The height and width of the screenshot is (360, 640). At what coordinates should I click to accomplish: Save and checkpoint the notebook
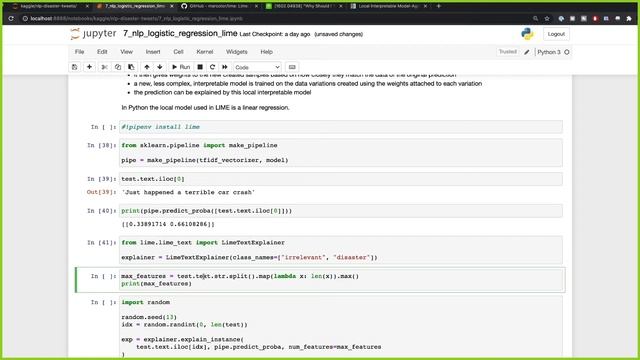[75, 67]
